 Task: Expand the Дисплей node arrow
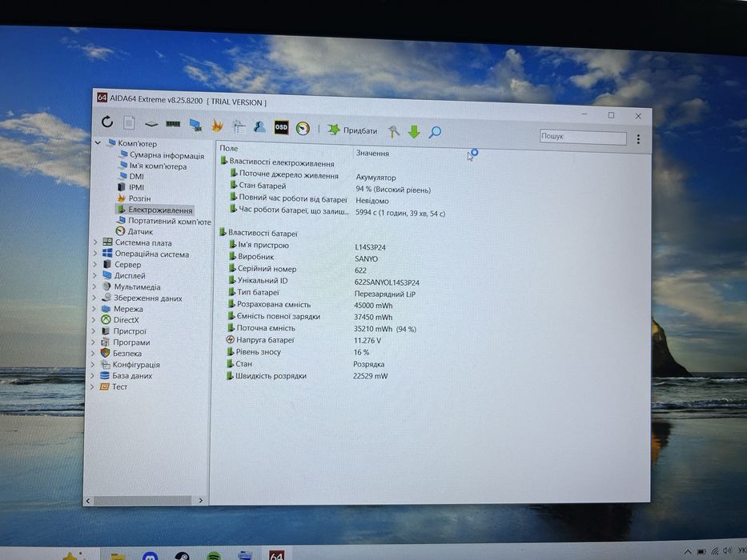(x=94, y=275)
